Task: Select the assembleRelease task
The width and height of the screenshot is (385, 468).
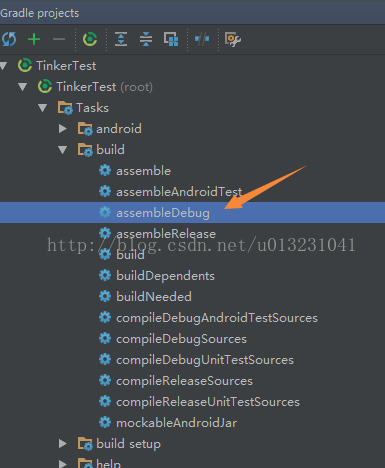Action: 166,234
